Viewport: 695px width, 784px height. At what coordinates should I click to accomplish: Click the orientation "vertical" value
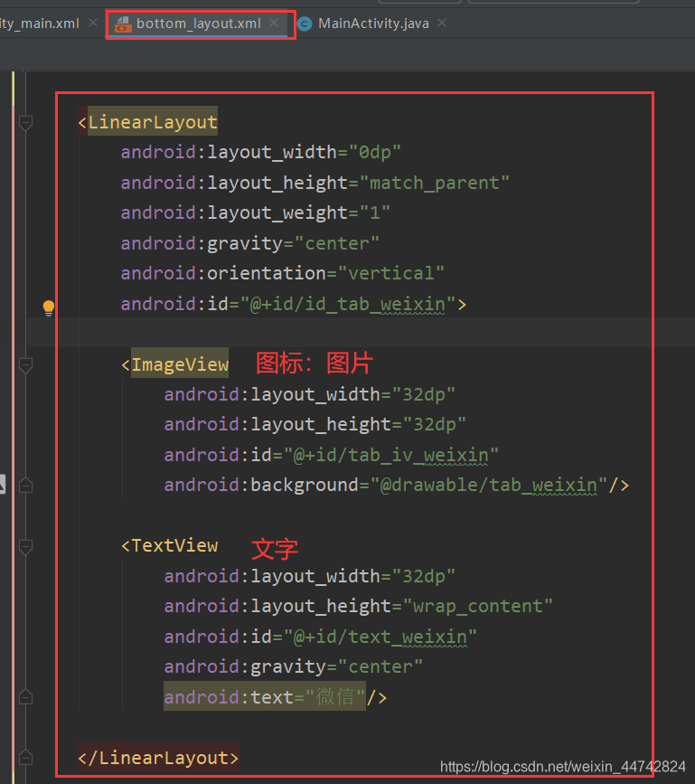[x=390, y=273]
